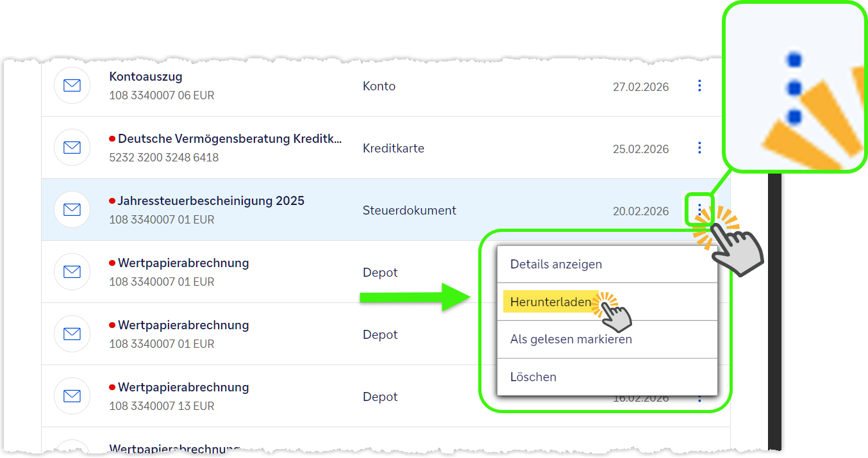Select the envelope icon for Jahressteuerbescheinigung 2025
868x458 pixels.
tap(72, 210)
